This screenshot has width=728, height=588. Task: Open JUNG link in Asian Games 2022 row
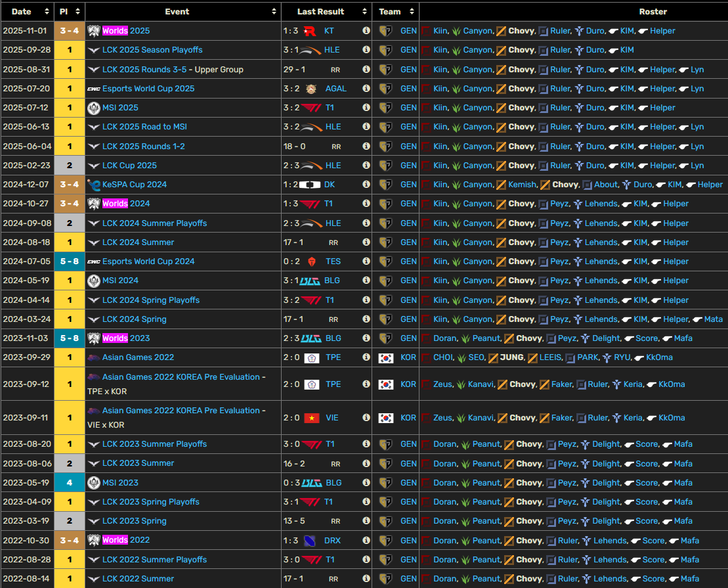point(511,357)
